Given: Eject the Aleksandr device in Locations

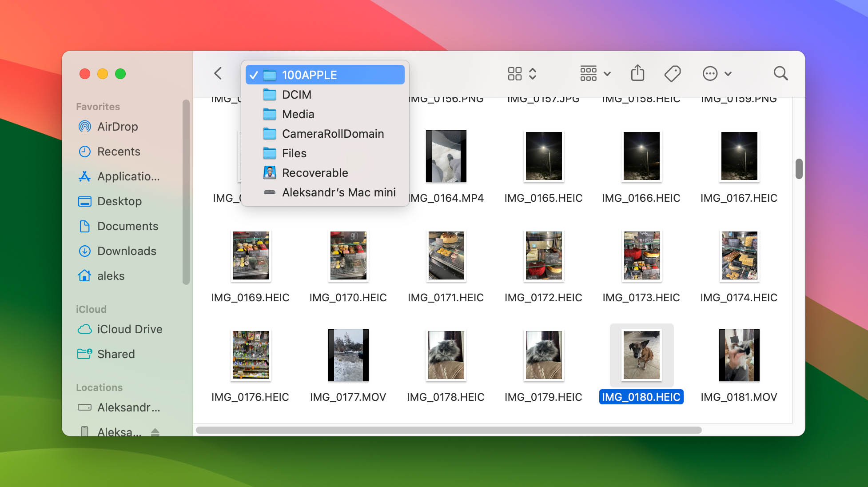Looking at the screenshot, I should point(154,431).
